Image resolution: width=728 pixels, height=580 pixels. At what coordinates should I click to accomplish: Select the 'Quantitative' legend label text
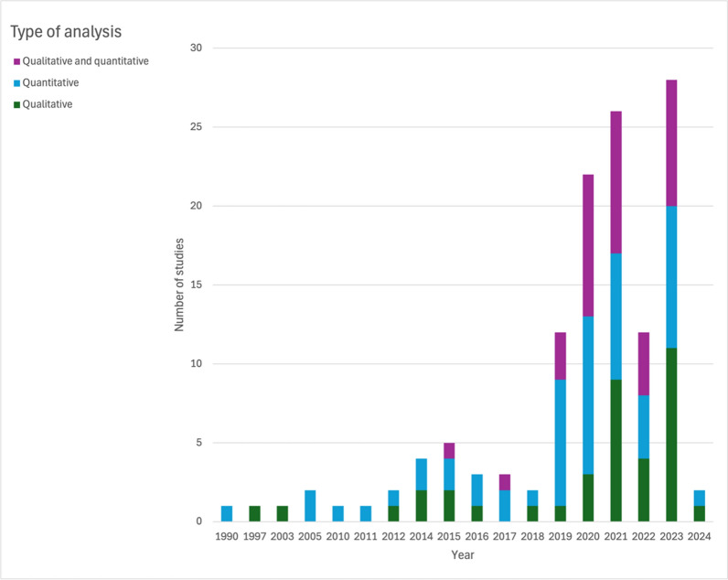click(50, 83)
